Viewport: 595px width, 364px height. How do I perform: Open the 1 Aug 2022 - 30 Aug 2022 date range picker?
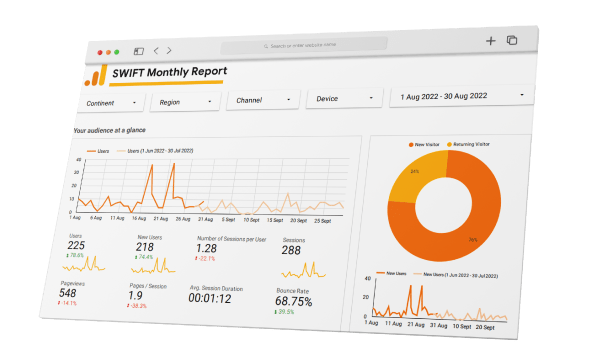click(462, 96)
